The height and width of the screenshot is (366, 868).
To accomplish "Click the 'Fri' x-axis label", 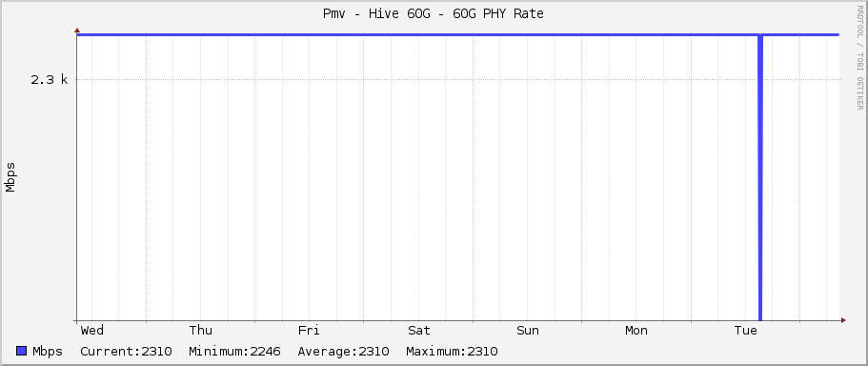I will pyautogui.click(x=309, y=331).
